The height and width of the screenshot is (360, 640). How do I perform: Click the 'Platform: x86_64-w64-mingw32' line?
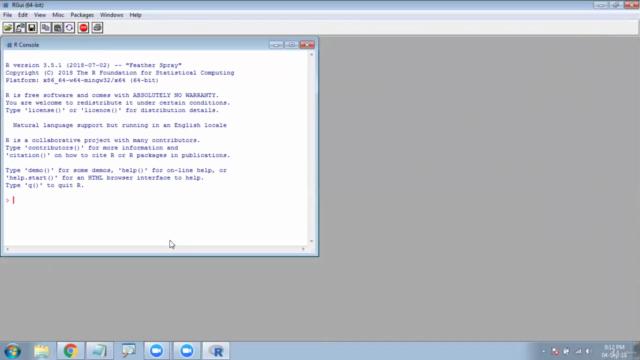coord(82,80)
